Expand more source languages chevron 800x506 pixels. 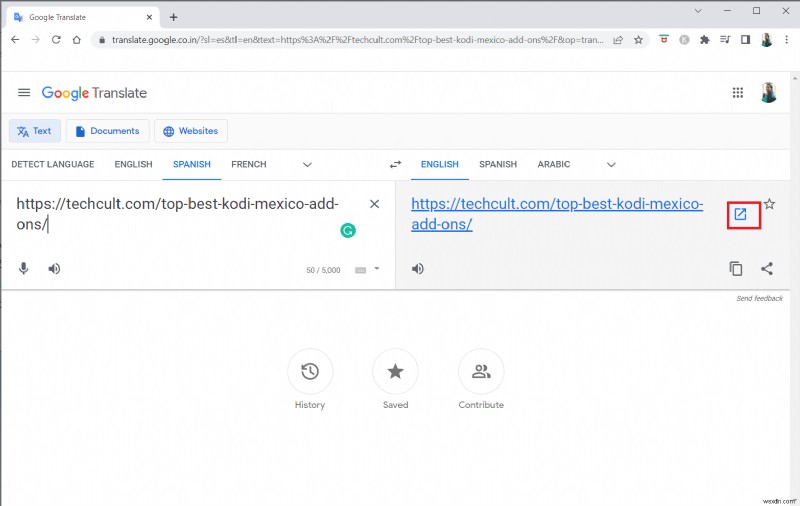307,164
